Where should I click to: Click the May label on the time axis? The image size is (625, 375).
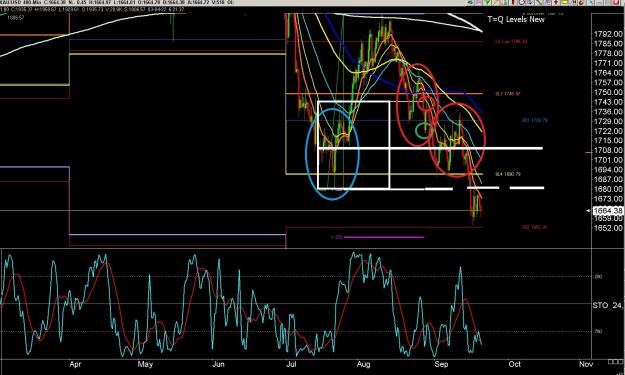pyautogui.click(x=145, y=364)
